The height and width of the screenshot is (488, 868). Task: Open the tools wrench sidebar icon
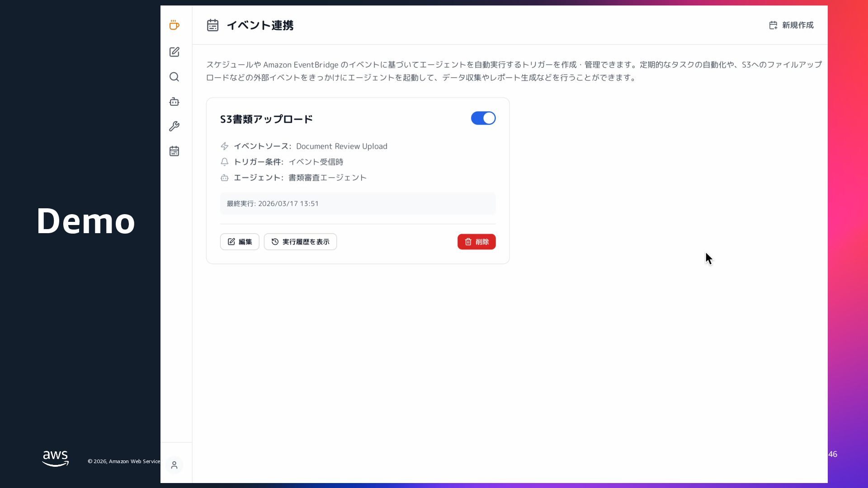[x=174, y=126]
